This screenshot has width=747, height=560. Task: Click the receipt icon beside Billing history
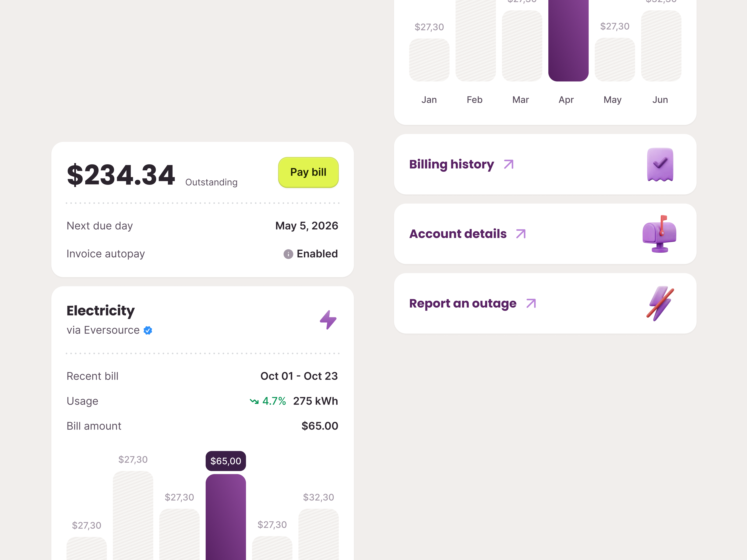[x=659, y=164]
